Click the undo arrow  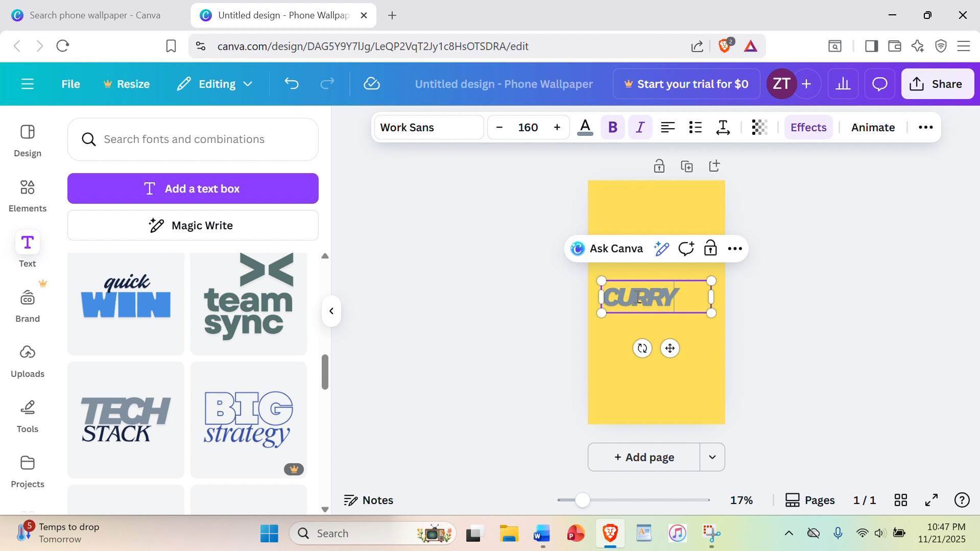[292, 84]
